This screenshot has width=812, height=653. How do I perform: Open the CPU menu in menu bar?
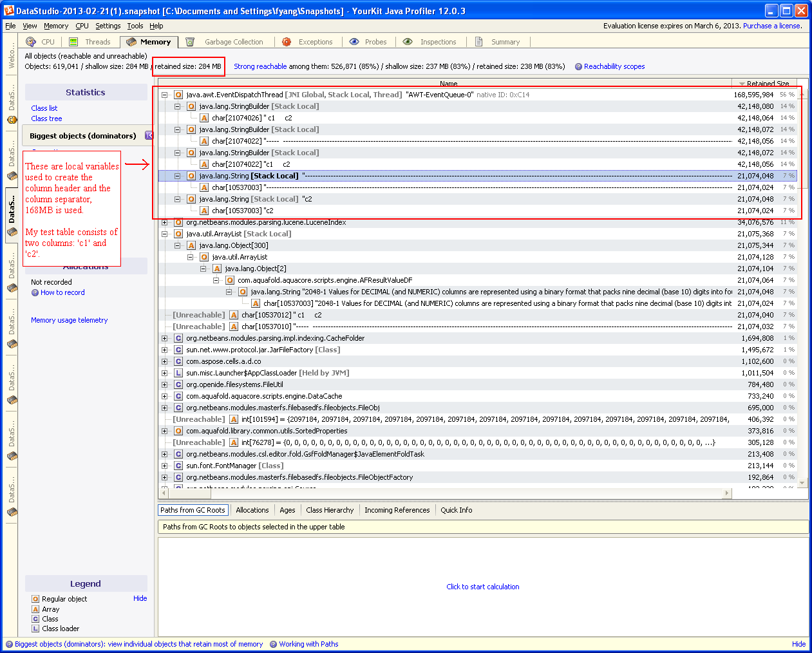click(x=82, y=26)
